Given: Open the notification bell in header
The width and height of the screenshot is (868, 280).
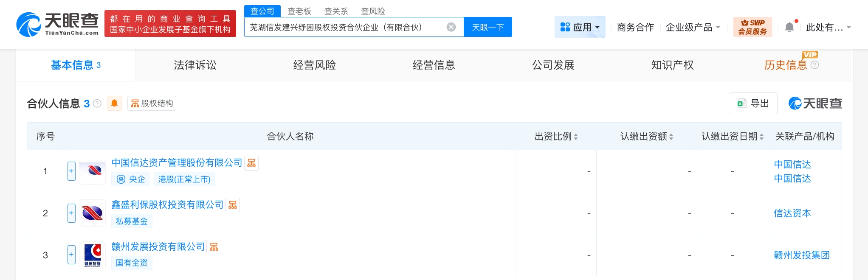Looking at the screenshot, I should pyautogui.click(x=789, y=27).
